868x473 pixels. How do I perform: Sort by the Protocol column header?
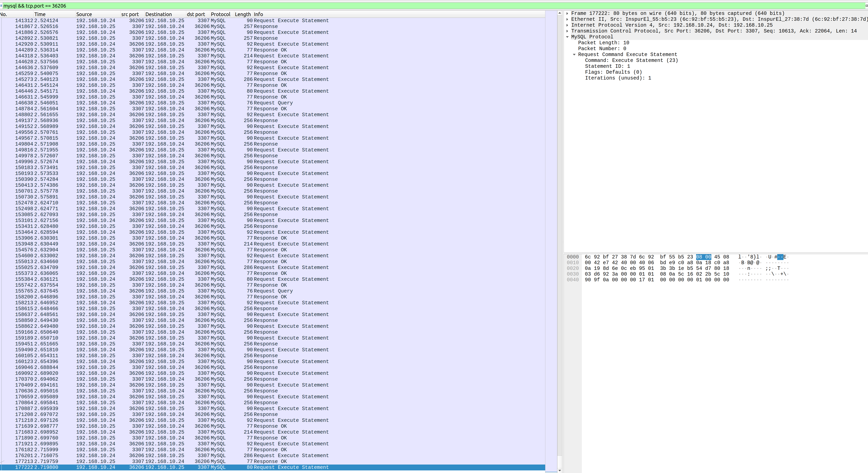point(220,14)
